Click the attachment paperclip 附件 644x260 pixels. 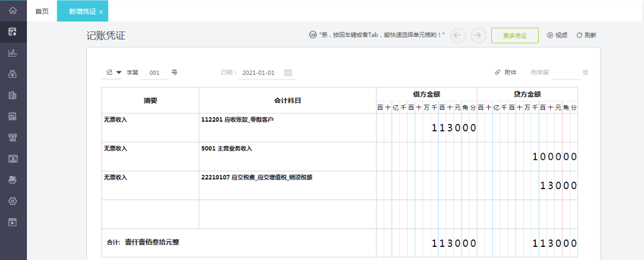point(505,73)
